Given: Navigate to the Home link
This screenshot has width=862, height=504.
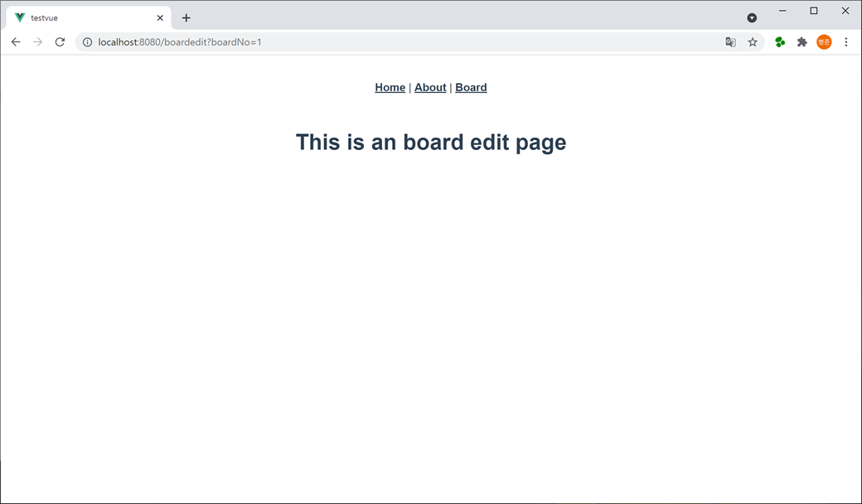Looking at the screenshot, I should coord(390,87).
